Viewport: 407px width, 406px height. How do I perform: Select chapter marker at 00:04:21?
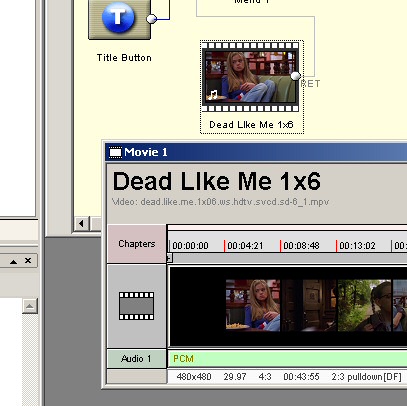(x=245, y=246)
